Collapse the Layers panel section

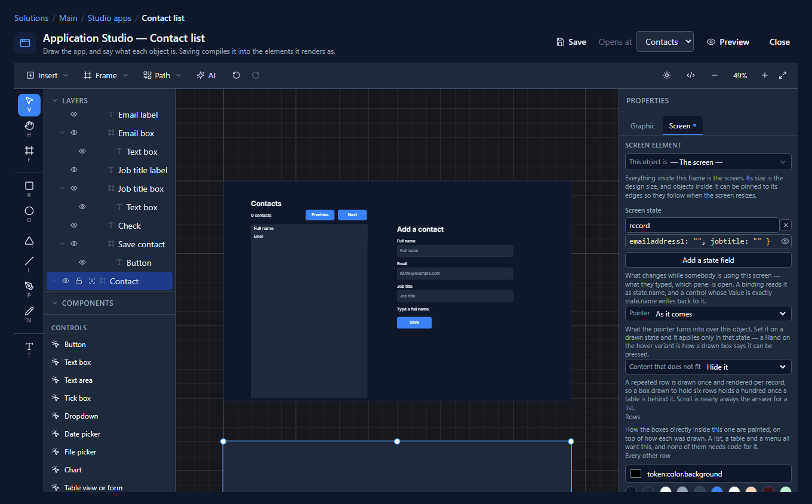[55, 101]
